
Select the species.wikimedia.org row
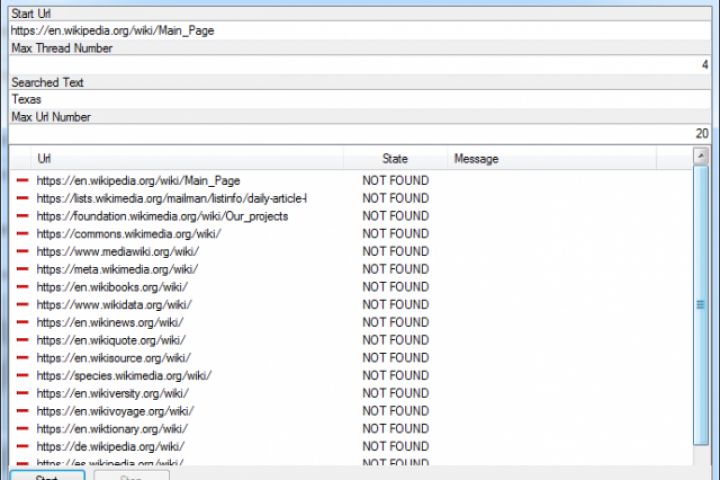pyautogui.click(x=124, y=376)
